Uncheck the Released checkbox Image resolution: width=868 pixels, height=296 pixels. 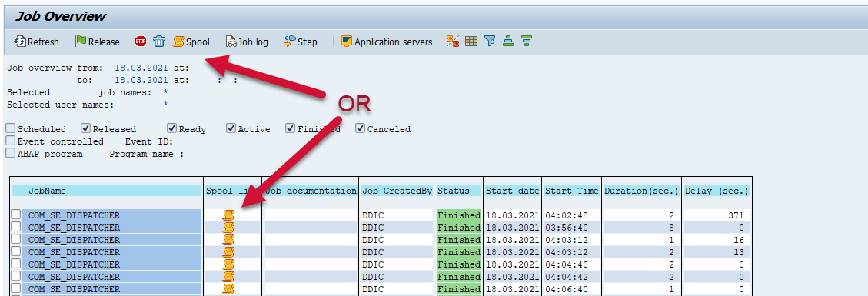pos(86,128)
